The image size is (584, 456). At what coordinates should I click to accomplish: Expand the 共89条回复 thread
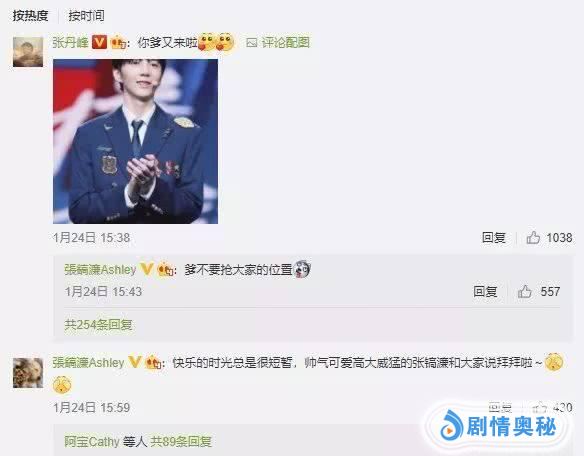point(181,442)
